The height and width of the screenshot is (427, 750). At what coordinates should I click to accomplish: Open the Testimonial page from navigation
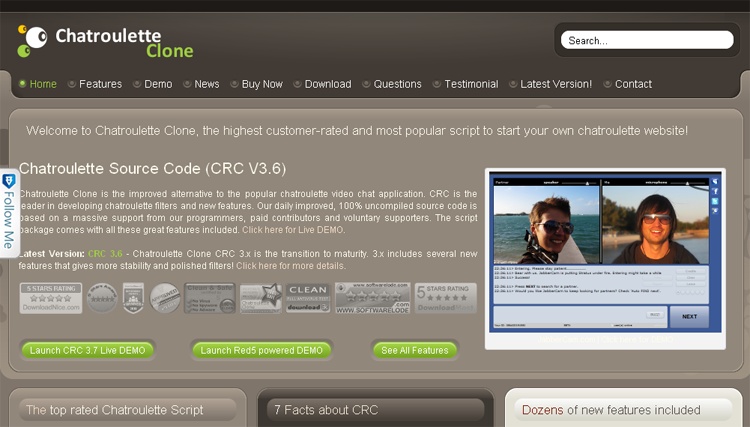click(x=470, y=84)
